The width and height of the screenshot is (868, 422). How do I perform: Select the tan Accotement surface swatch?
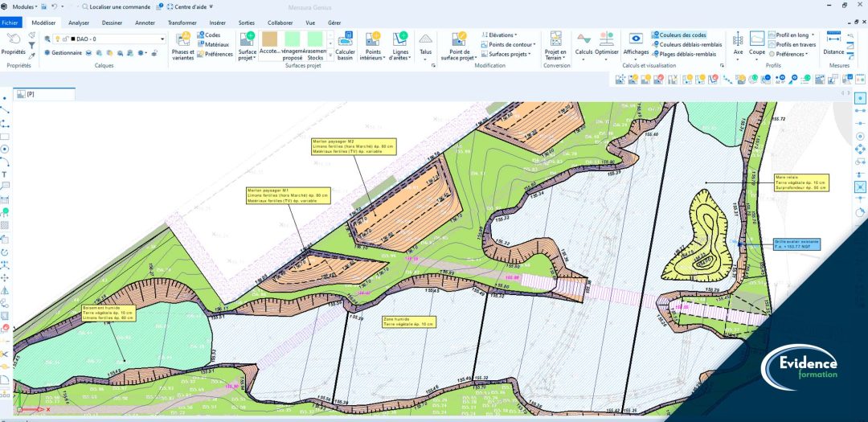click(x=269, y=39)
